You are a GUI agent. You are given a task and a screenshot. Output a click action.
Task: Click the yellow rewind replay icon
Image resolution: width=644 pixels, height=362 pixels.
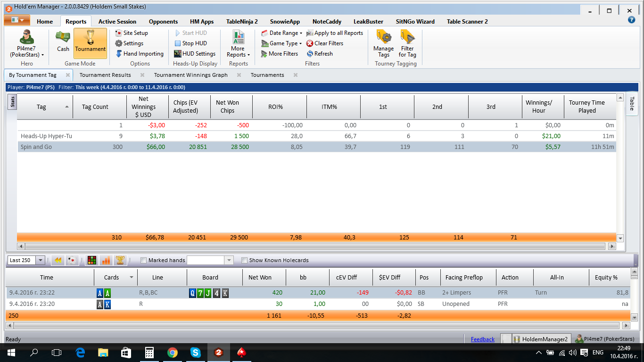[58, 260]
